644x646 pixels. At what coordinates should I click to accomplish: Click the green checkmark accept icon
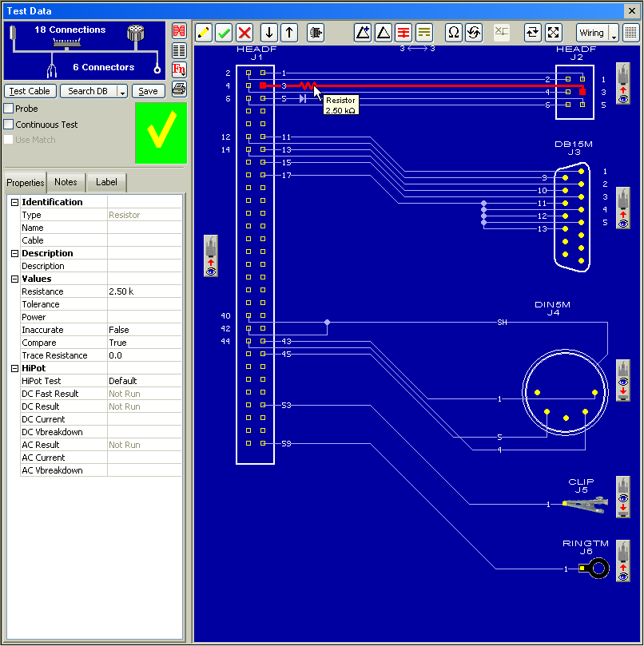tap(224, 33)
